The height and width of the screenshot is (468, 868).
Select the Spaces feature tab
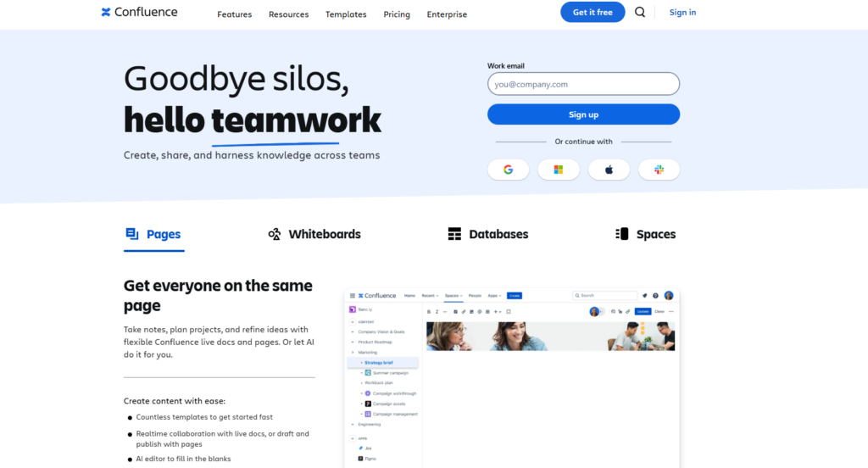coord(646,235)
